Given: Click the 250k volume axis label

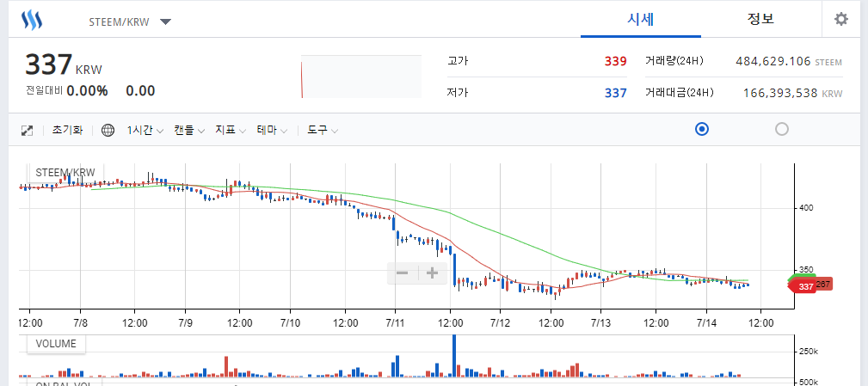Looking at the screenshot, I should [807, 352].
